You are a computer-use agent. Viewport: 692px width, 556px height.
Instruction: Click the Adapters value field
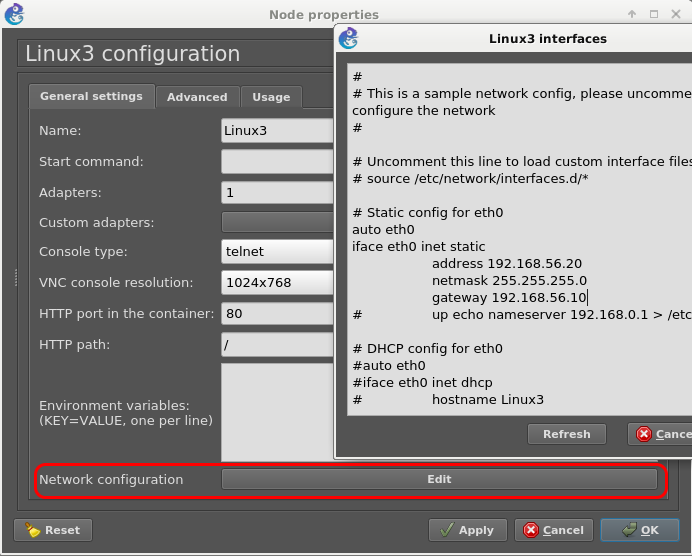tap(277, 192)
